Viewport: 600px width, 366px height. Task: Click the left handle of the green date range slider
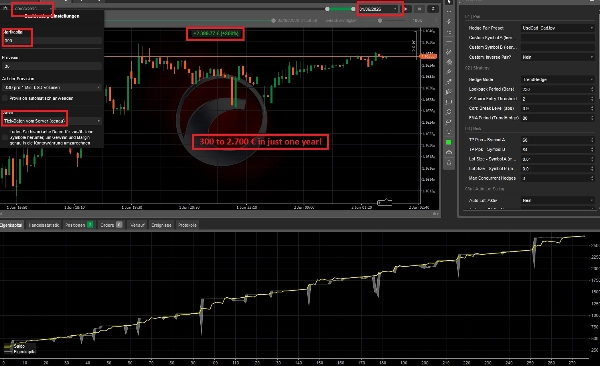click(327, 9)
